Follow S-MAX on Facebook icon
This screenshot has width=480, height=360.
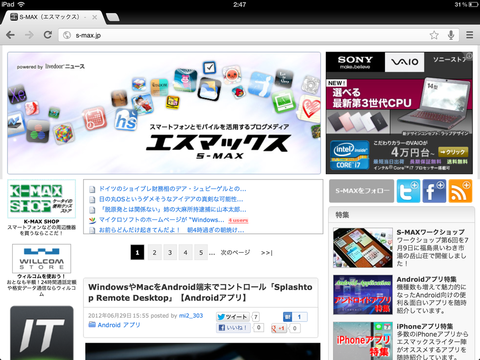[434, 191]
